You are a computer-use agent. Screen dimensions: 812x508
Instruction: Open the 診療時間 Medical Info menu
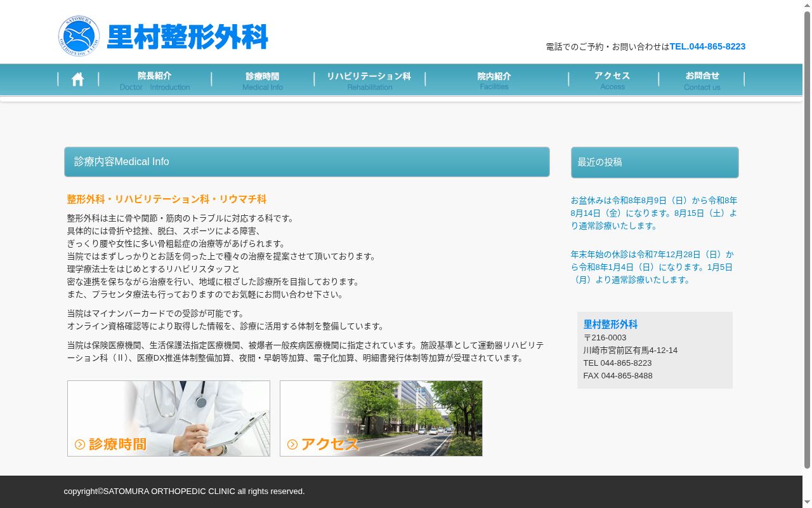pyautogui.click(x=263, y=81)
